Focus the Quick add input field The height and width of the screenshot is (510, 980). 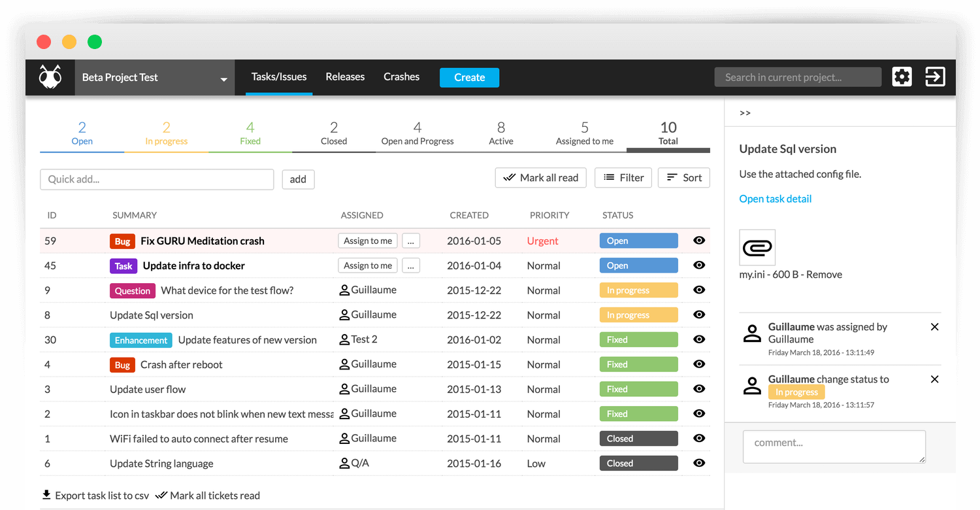[157, 179]
